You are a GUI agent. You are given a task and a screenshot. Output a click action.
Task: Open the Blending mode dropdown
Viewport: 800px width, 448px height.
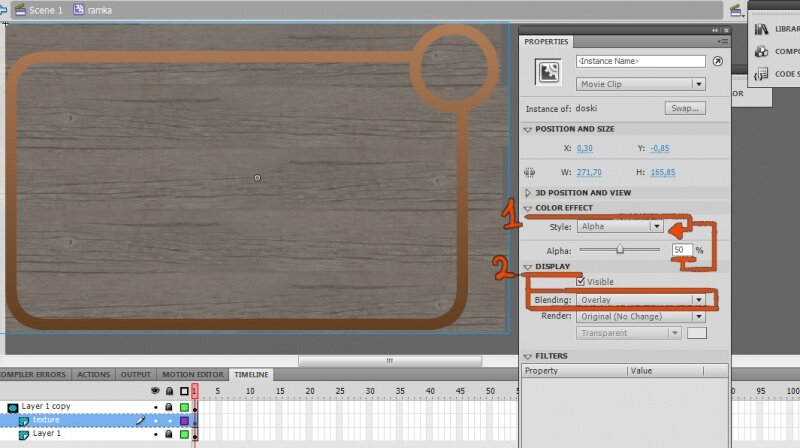tap(641, 300)
